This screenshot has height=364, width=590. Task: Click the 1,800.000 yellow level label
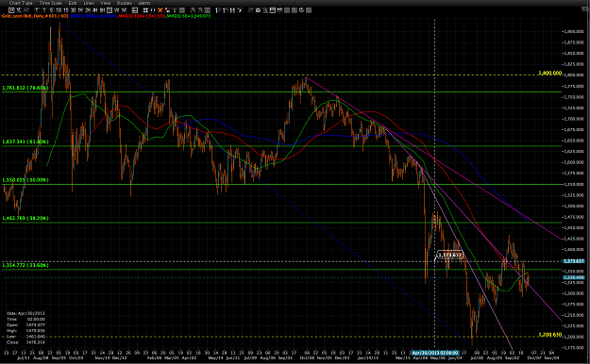tap(549, 73)
